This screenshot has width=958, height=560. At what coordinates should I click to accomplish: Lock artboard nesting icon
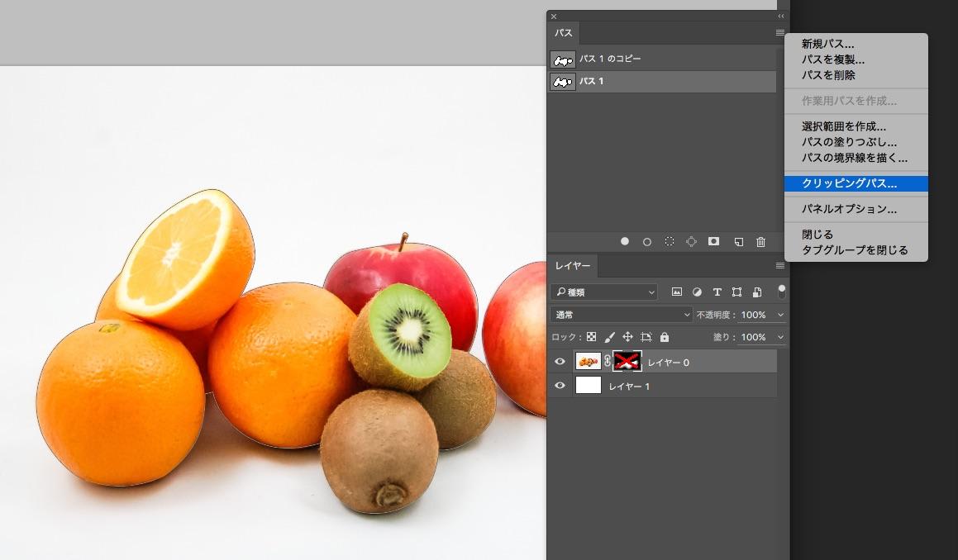tap(646, 336)
